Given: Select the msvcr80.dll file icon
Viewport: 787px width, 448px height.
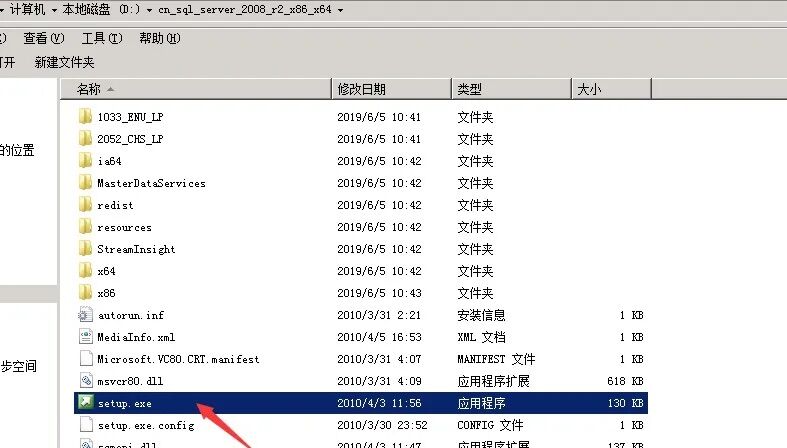Looking at the screenshot, I should 85,381.
